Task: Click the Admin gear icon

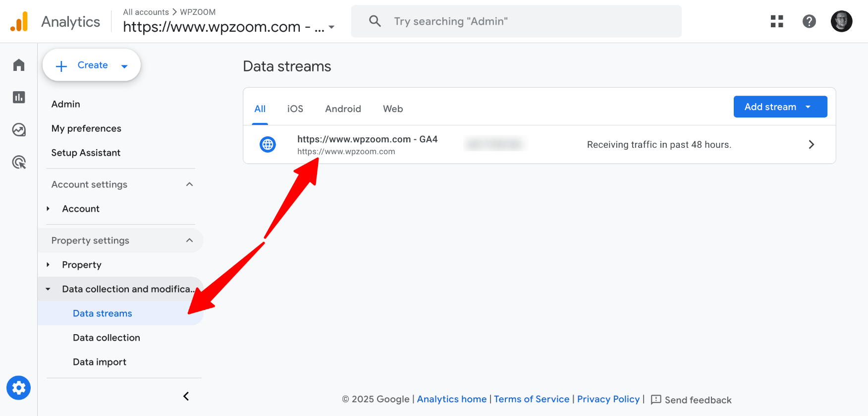Action: coord(19,388)
